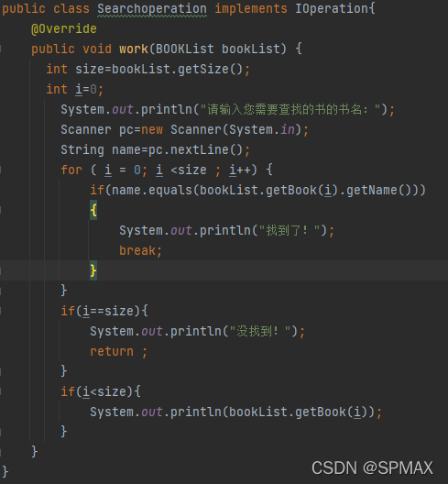Viewport: 448px width, 484px height.
Task: Click 'new' keyword in Scanner creation line
Action: 152,129
